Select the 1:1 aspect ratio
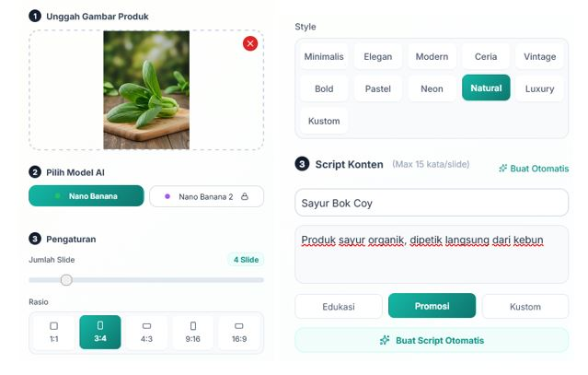Screen dimensions: 588x375 (53, 333)
